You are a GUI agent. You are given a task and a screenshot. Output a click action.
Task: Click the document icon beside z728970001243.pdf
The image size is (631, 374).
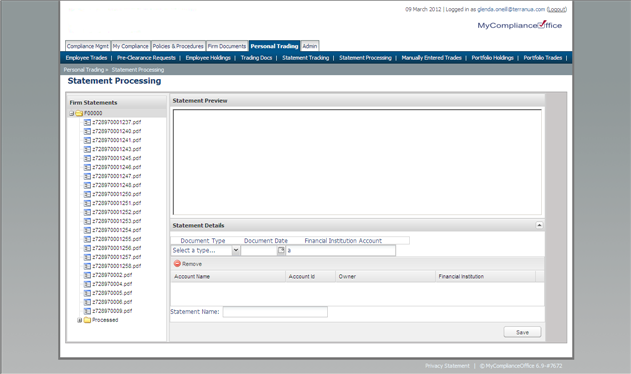[x=87, y=149]
